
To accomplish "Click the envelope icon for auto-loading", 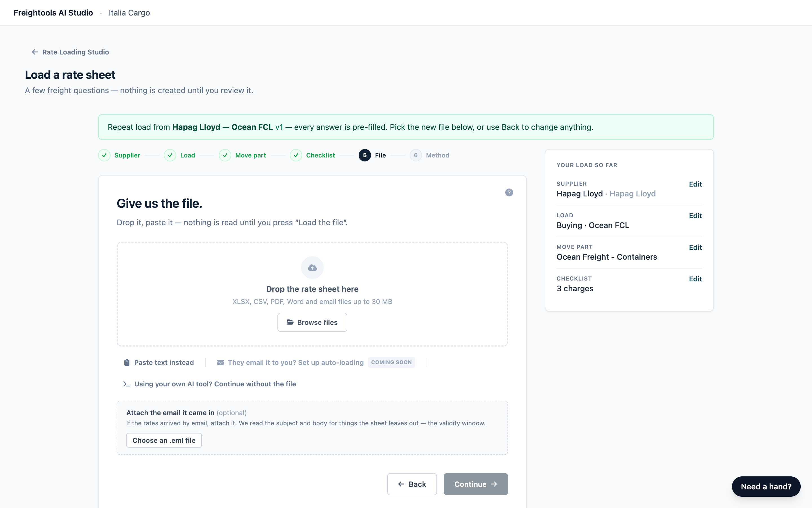I will (220, 363).
